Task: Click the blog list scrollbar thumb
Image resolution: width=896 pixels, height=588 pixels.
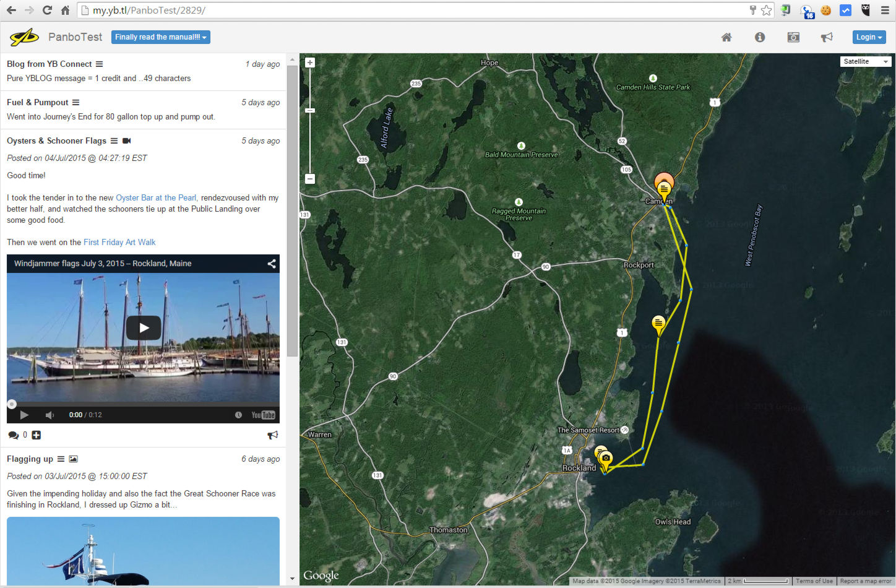Action: 293,210
